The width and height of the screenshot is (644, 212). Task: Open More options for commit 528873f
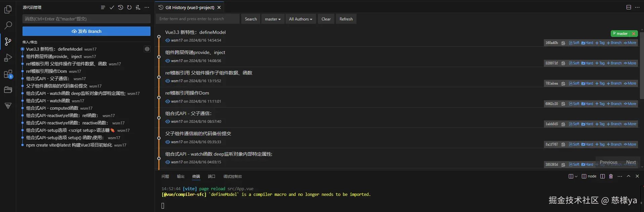[x=630, y=63]
